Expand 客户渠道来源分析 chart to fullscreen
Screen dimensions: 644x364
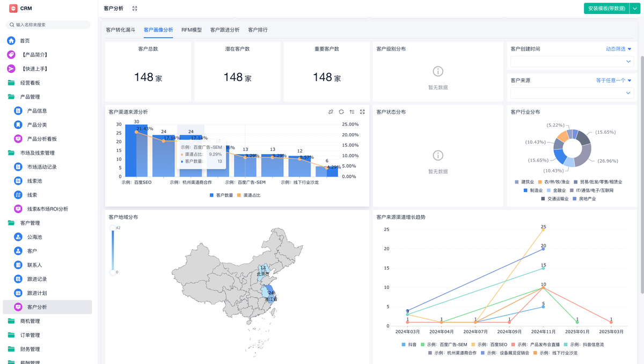(x=362, y=112)
